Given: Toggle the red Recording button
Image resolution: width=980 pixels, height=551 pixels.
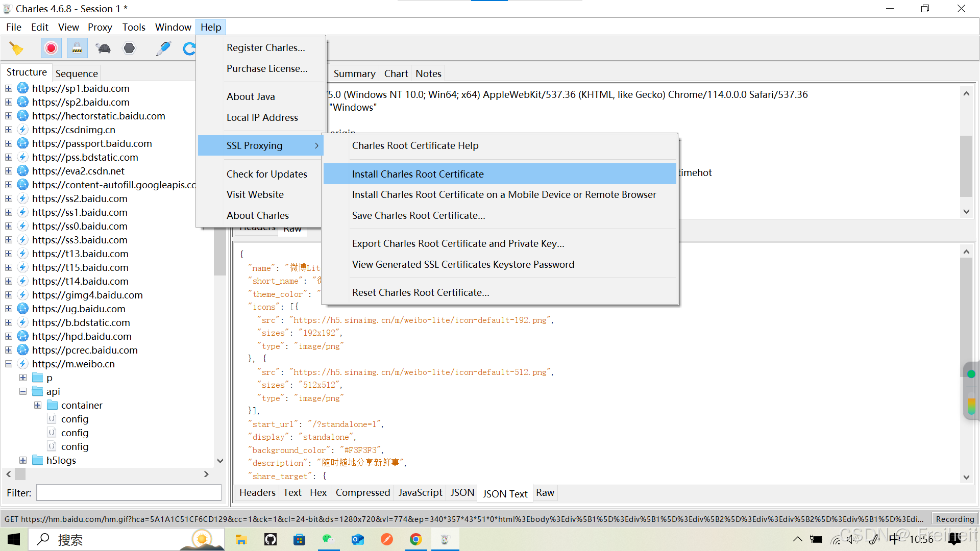Looking at the screenshot, I should (x=51, y=48).
